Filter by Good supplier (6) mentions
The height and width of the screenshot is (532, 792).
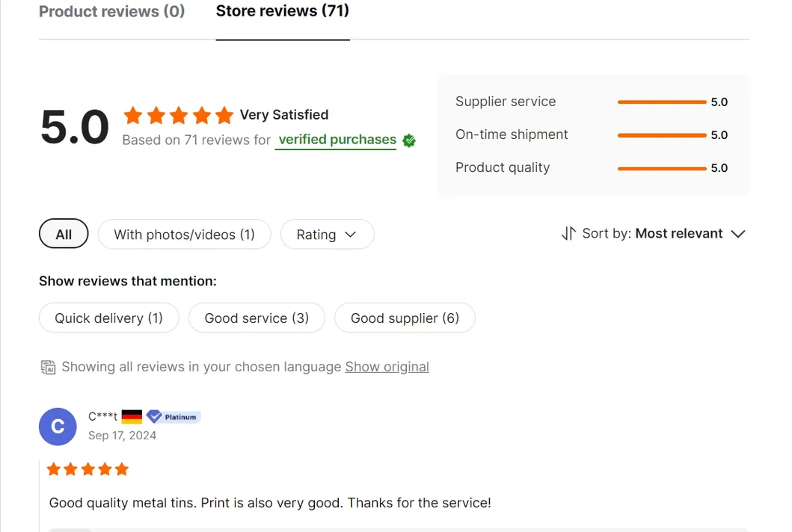[x=405, y=318]
